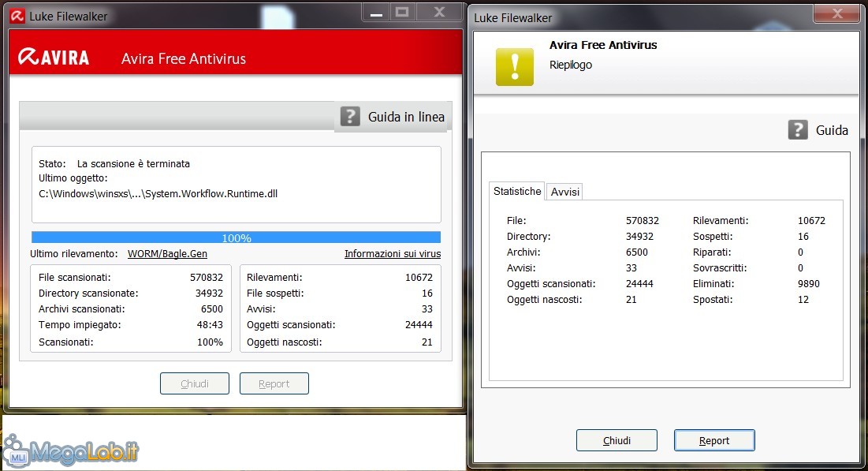Minimize the Luke Filewalker scan window
Viewport: 868px width, 471px height.
[376, 13]
